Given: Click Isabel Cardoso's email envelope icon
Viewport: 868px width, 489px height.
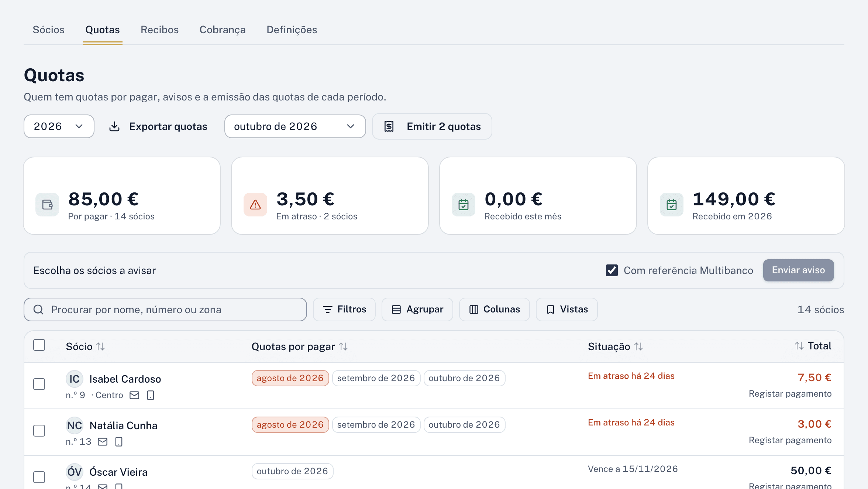Looking at the screenshot, I should (x=134, y=395).
